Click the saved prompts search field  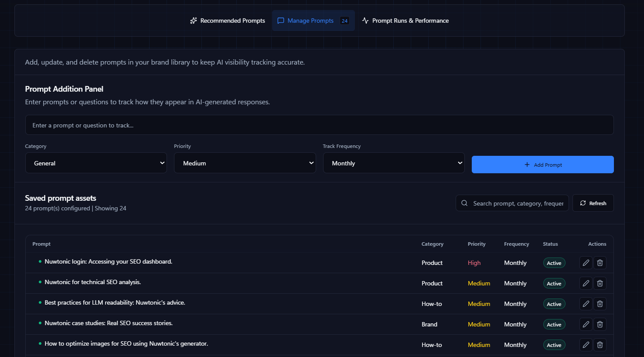click(x=512, y=203)
